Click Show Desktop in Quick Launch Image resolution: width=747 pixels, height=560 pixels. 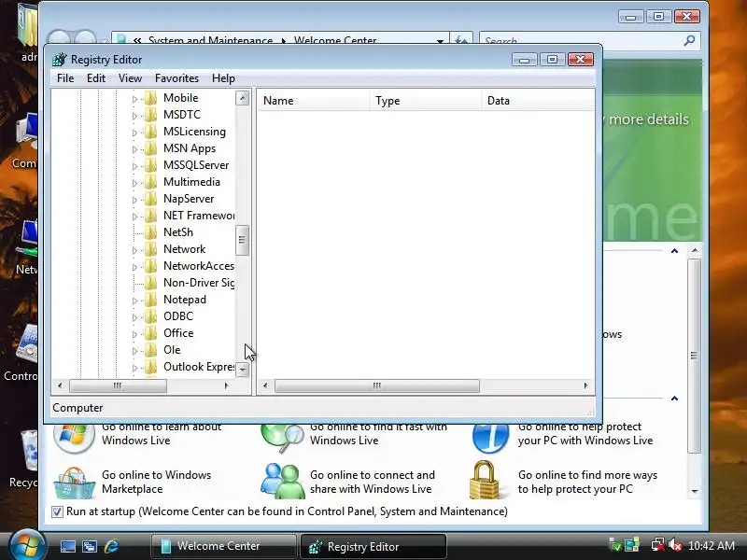(x=67, y=546)
